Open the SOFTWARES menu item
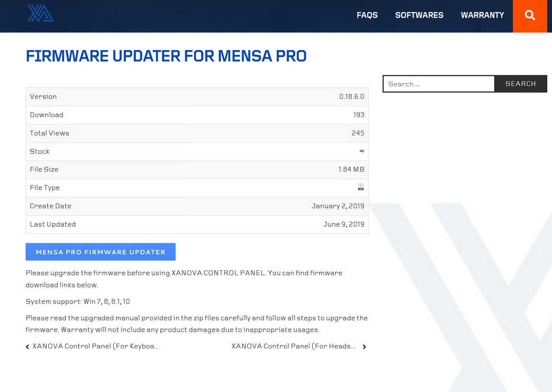The height and width of the screenshot is (392, 552). pos(419,15)
